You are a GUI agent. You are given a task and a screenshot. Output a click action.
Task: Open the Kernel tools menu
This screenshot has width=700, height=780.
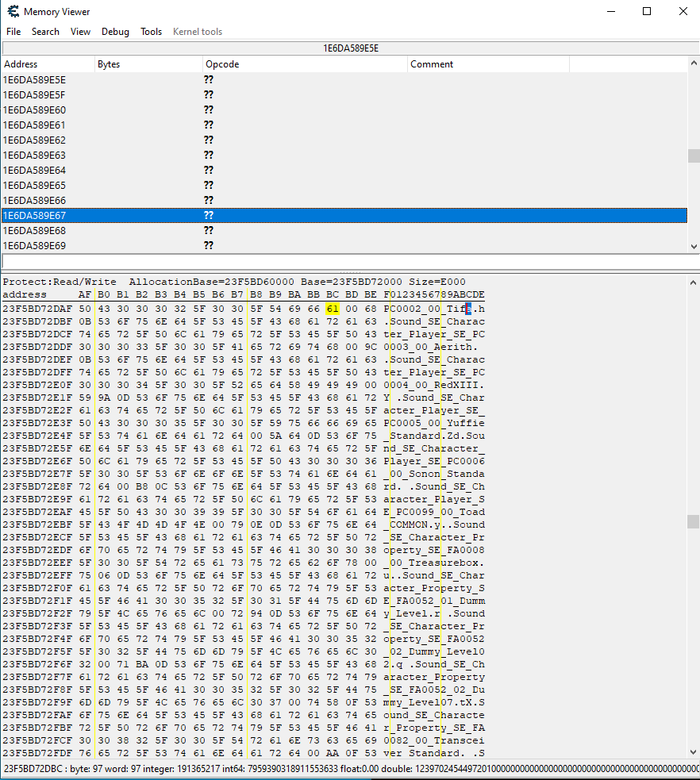tap(198, 32)
